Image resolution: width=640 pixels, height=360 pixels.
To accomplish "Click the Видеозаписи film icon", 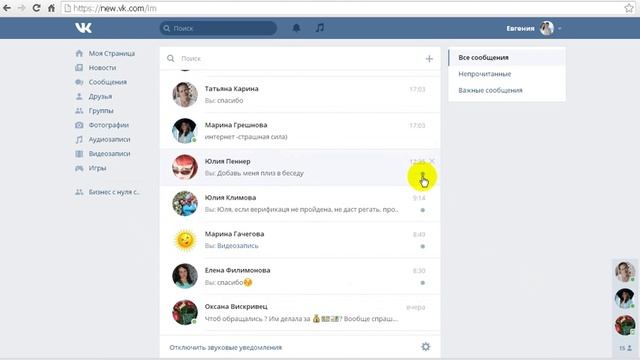I will click(79, 153).
